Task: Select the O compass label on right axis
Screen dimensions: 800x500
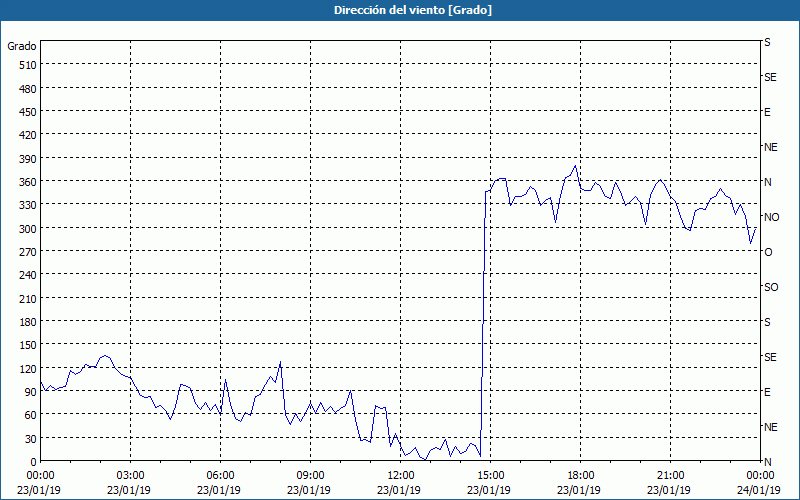Action: click(768, 253)
